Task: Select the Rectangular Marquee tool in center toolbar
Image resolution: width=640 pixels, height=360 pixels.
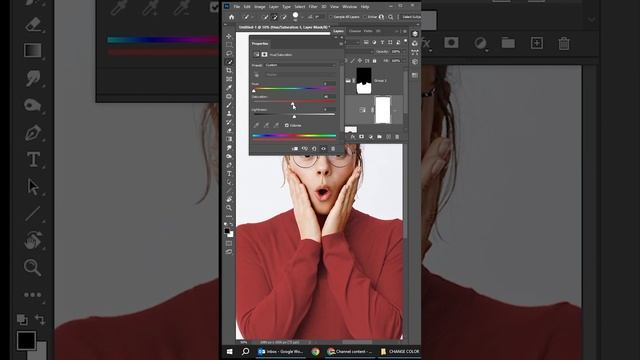Action: [229, 45]
